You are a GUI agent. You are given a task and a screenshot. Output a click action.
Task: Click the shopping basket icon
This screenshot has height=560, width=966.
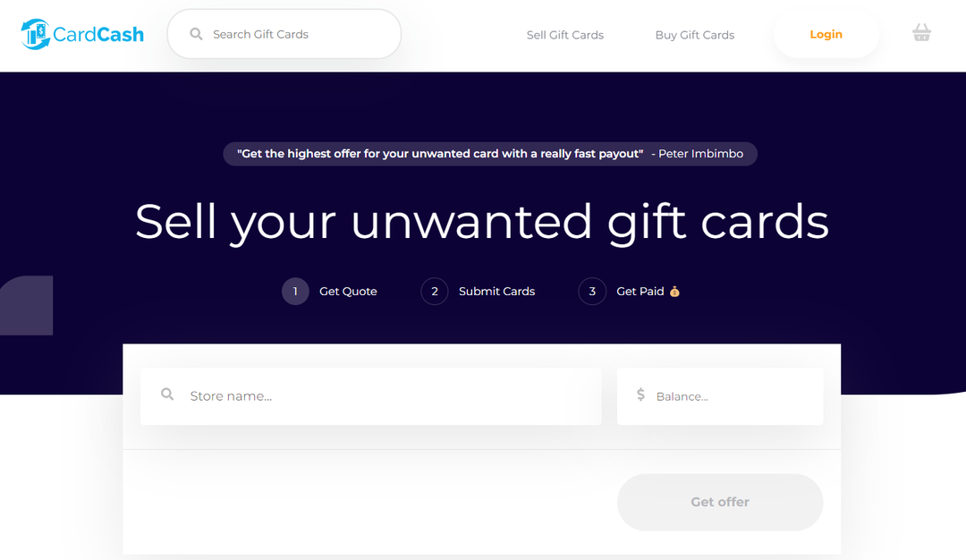[921, 33]
